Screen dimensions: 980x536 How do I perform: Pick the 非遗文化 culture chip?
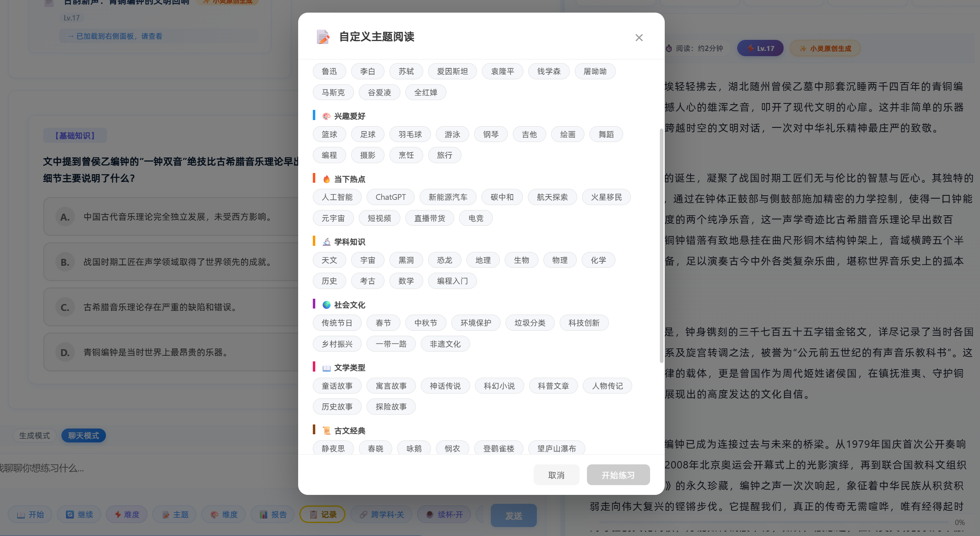(445, 344)
